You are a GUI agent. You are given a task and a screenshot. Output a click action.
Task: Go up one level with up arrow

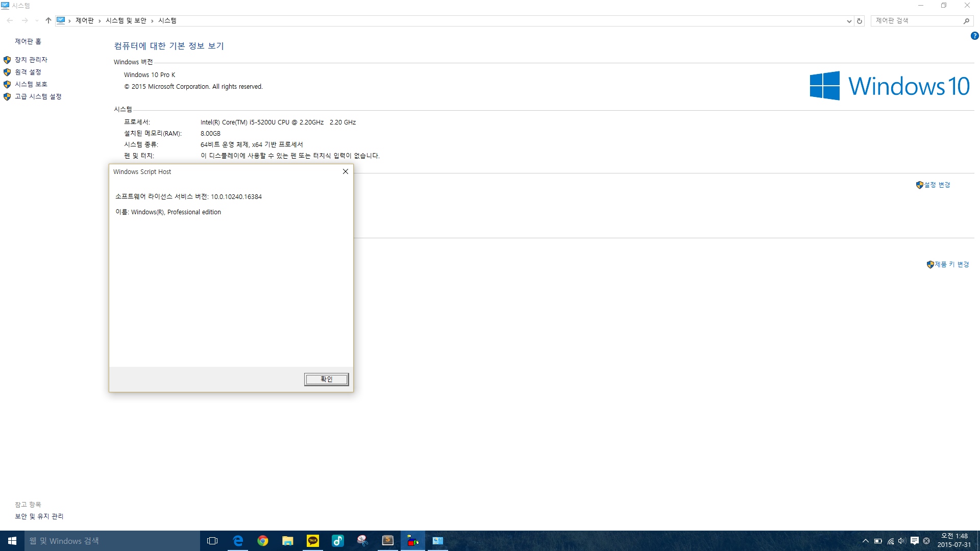[48, 20]
